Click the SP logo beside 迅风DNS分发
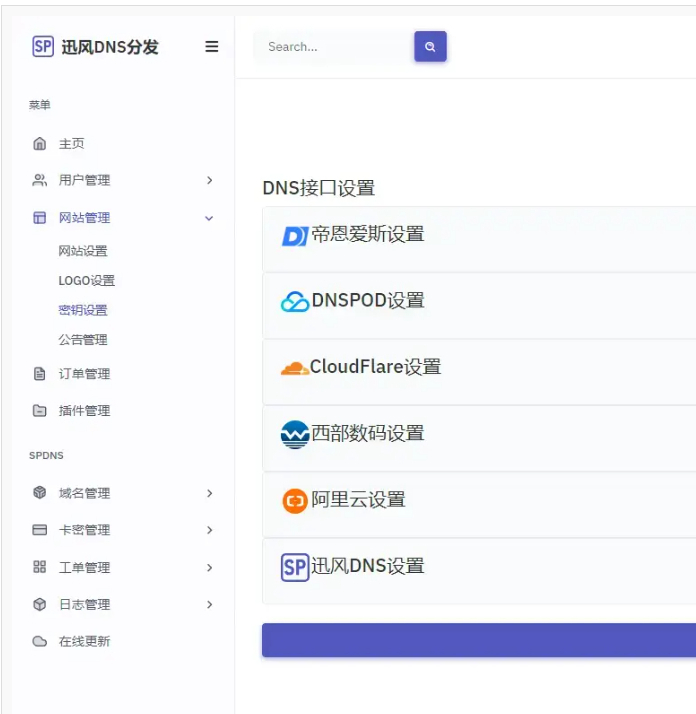The width and height of the screenshot is (696, 714). 43,47
